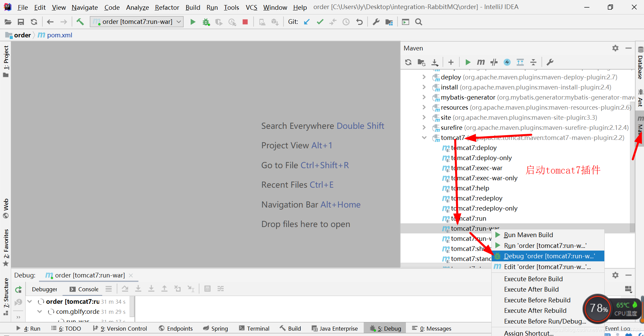Click Add Maven Projects plus icon
Screen dimensions: 644x336
tap(451, 62)
